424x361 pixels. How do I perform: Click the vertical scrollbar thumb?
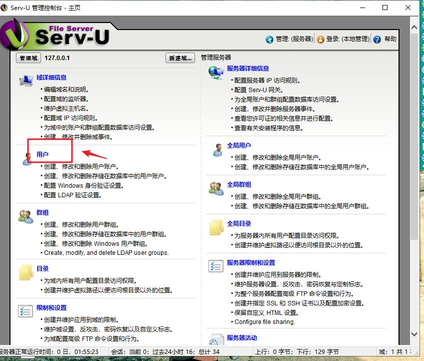click(x=414, y=136)
